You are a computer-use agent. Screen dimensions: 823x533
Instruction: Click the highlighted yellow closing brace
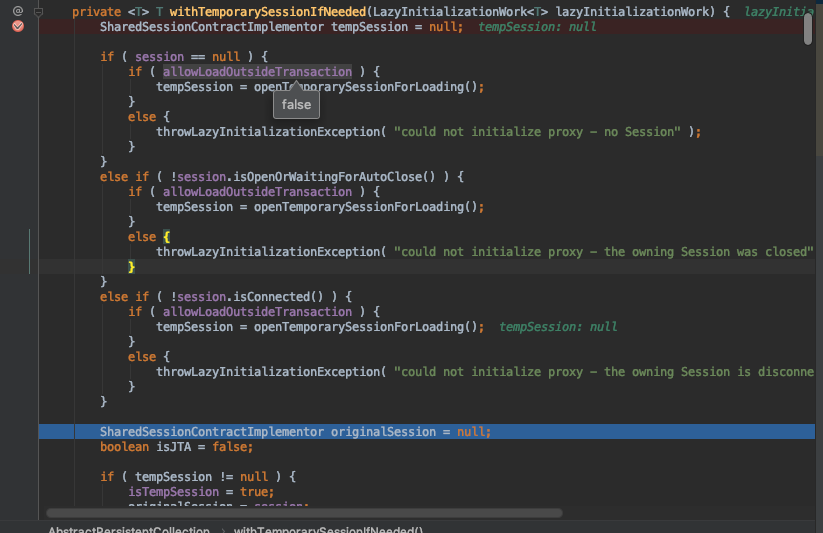[132, 267]
